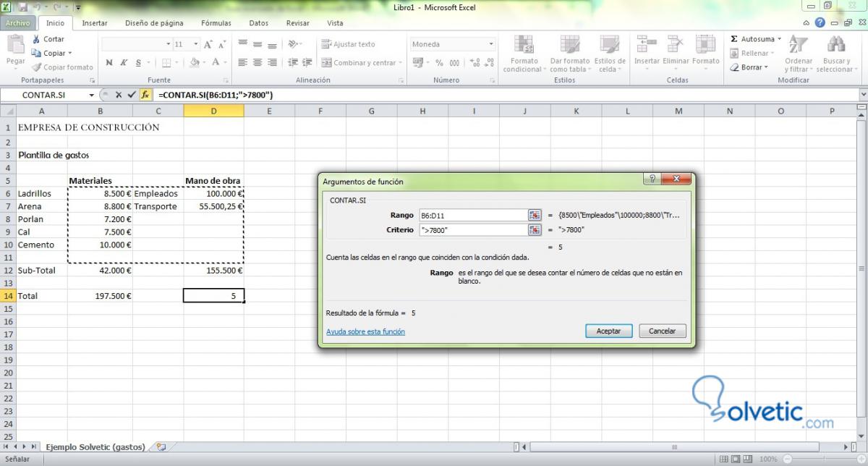868x466 pixels.
Task: Open Dar formato como tabla
Action: (569, 54)
